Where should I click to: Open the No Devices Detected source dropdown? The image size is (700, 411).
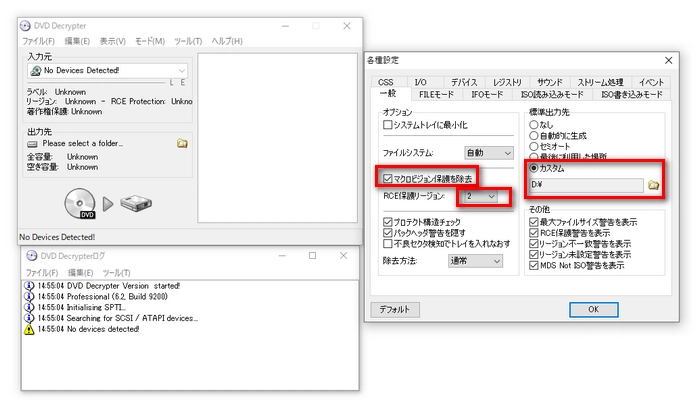tap(108, 71)
